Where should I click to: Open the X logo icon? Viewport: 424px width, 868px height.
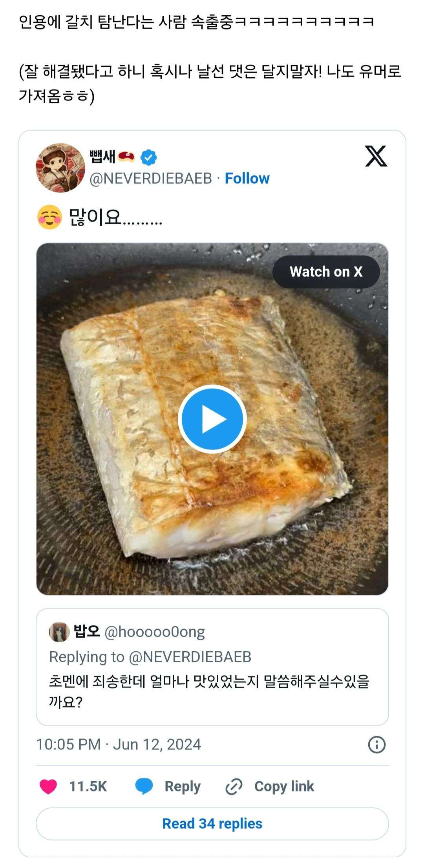376,156
